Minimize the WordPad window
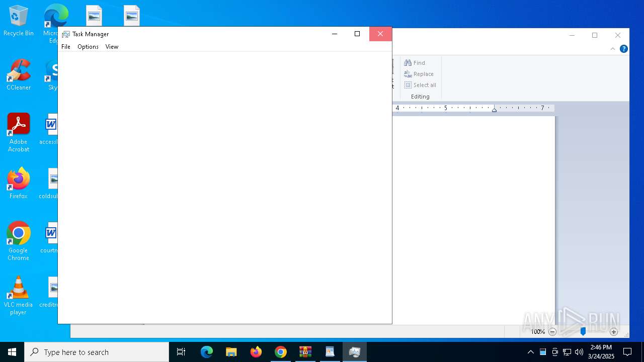This screenshot has width=644, height=362. click(x=572, y=35)
